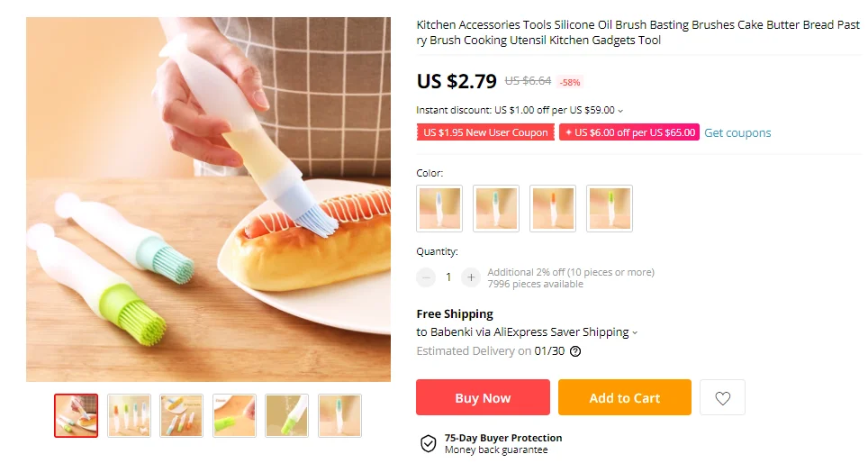Select the blue brush color option
868x463 pixels.
(x=439, y=209)
